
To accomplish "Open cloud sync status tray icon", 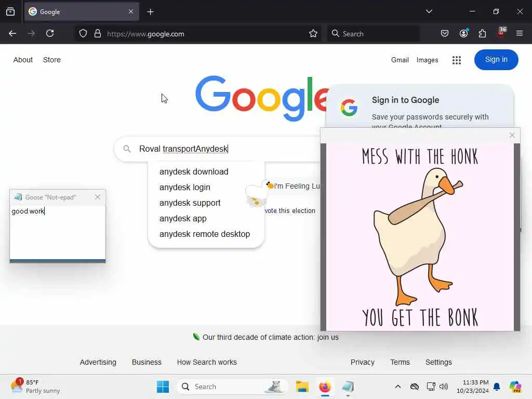I will [x=414, y=387].
